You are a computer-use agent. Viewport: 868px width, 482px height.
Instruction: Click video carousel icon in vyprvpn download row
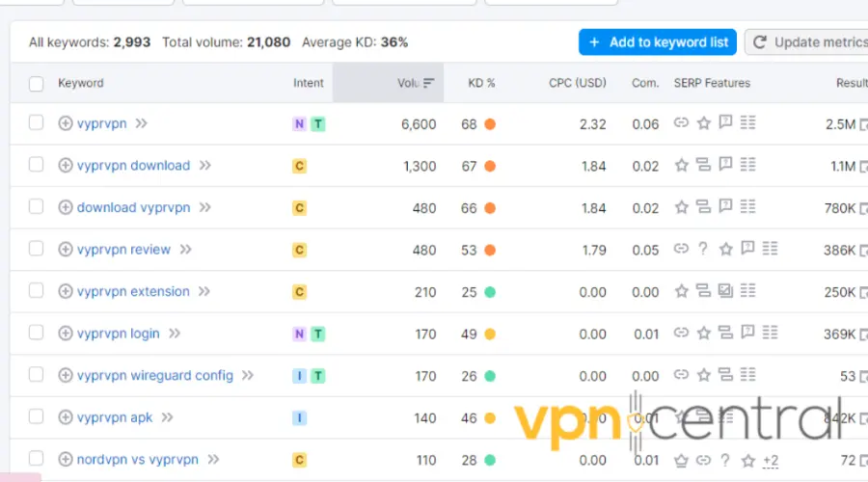click(x=704, y=165)
